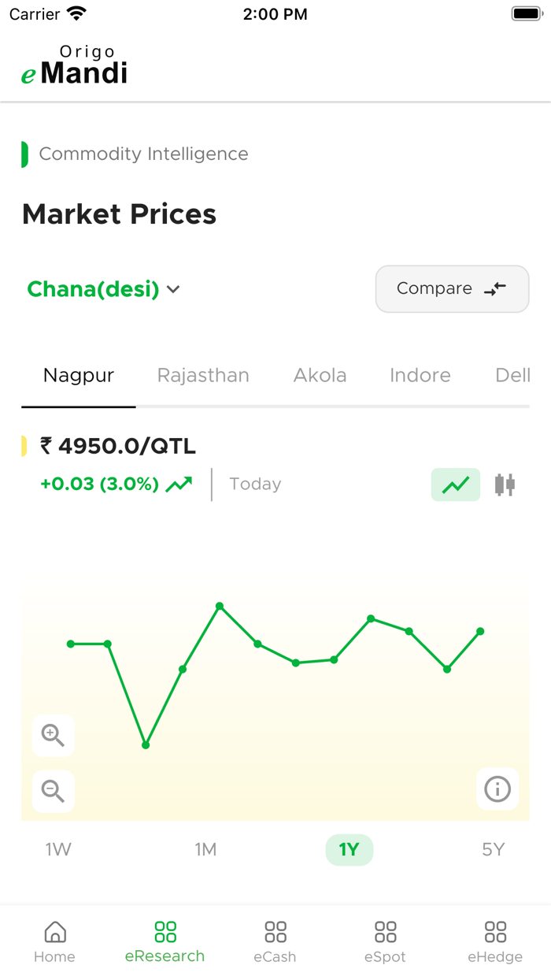Select the Rajasthan market tab

pyautogui.click(x=203, y=375)
